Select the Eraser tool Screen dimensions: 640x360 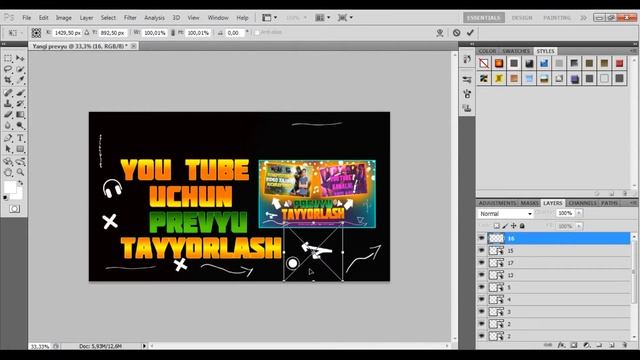(8, 115)
